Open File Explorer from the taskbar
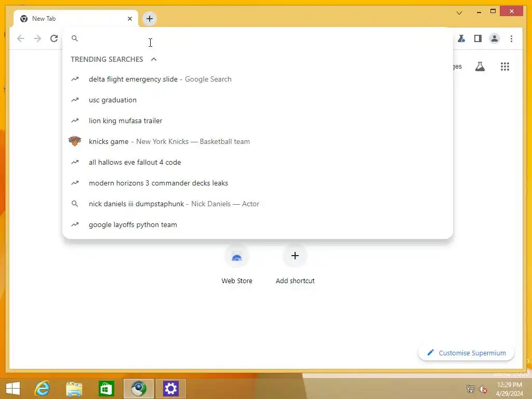 click(74, 389)
